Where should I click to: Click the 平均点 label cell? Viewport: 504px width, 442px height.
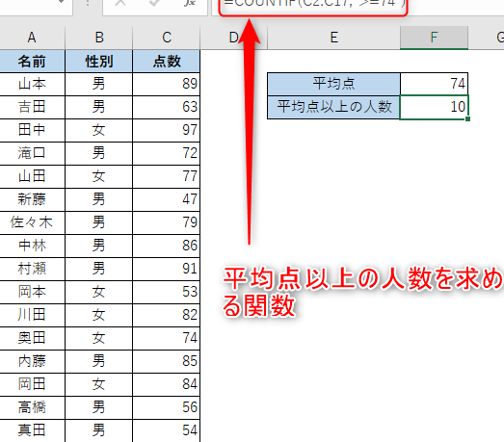(334, 84)
